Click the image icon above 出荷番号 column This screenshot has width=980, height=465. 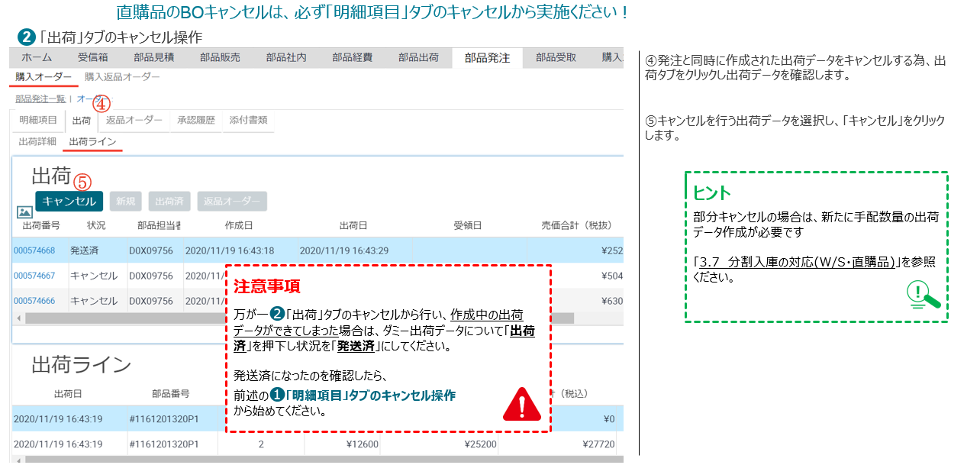[x=23, y=212]
